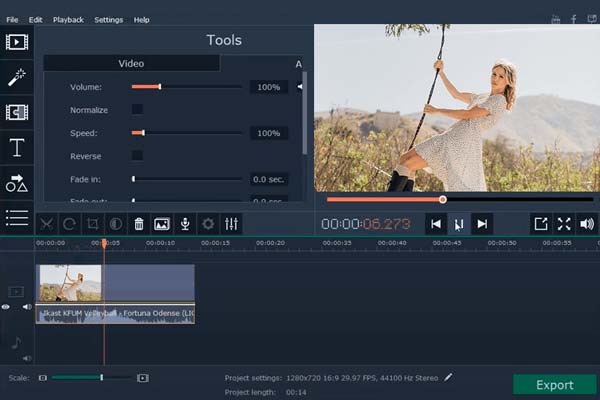The image size is (600, 400).
Task: Click the 00:00:10 timeline ruler mark
Action: (160, 243)
